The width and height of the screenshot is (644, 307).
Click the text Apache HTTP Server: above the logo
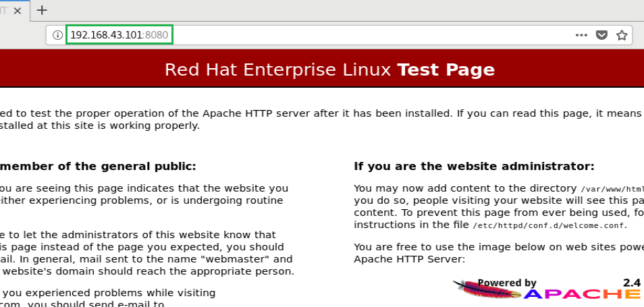409,259
